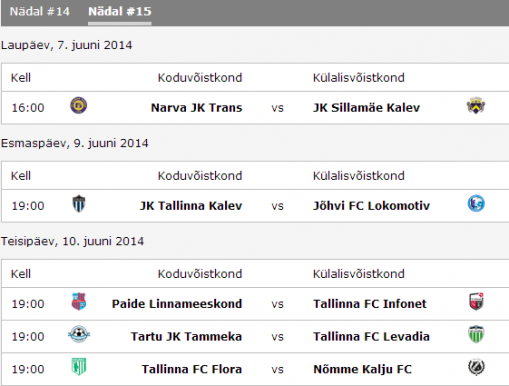Select the Nädal #15 tab
Viewport: 509px width, 386px height.
tap(120, 12)
